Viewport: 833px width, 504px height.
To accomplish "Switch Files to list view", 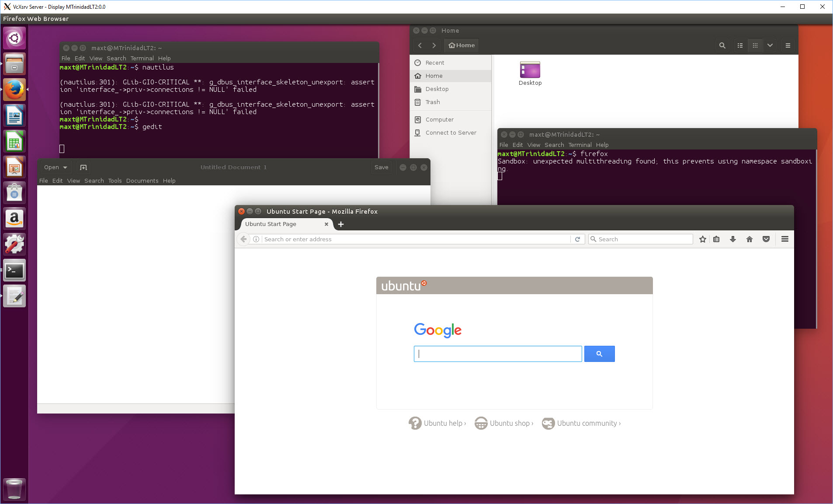I will pyautogui.click(x=740, y=45).
